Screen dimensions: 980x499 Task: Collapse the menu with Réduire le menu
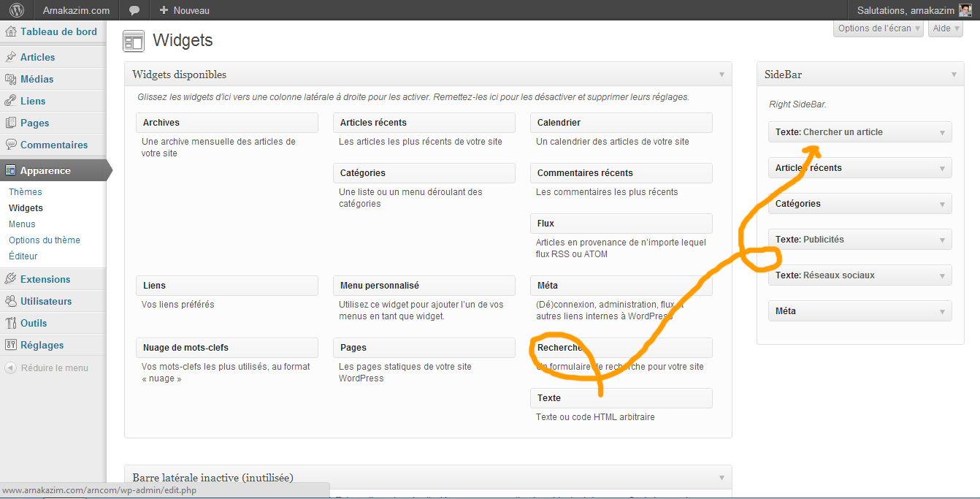click(x=47, y=368)
